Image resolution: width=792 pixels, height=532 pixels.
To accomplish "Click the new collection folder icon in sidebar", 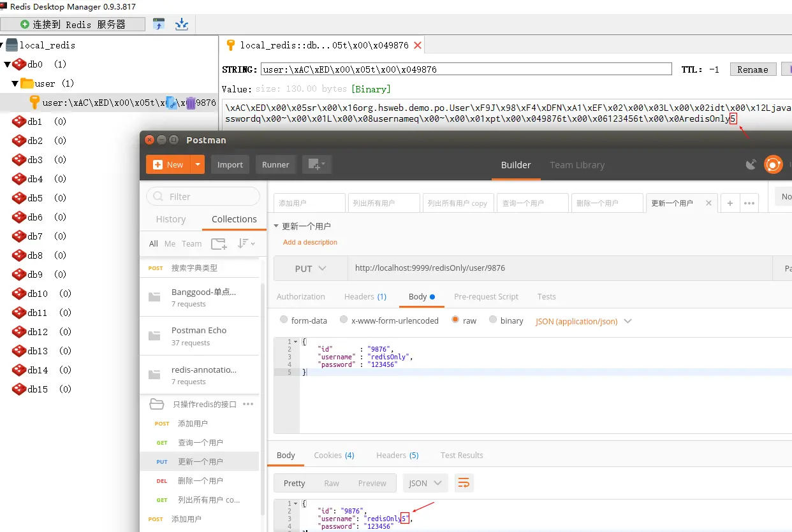I will 219,243.
